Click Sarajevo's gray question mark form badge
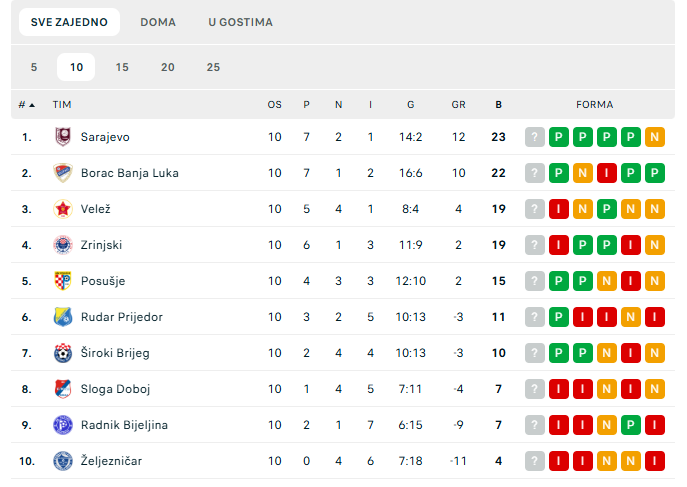Viewport: 687px width, 487px height. pos(535,137)
